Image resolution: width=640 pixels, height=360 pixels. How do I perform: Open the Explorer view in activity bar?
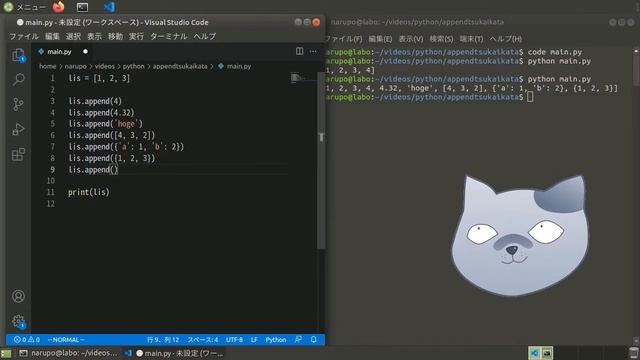click(18, 55)
